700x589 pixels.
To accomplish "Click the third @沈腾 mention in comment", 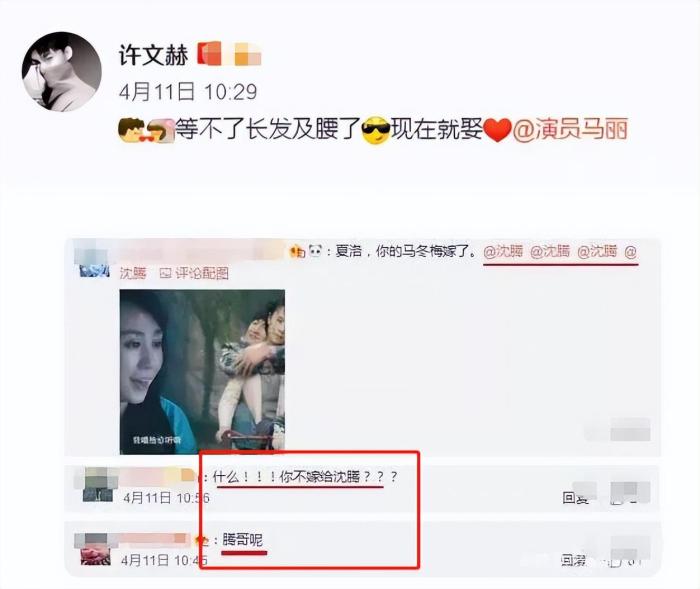I will pos(597,251).
